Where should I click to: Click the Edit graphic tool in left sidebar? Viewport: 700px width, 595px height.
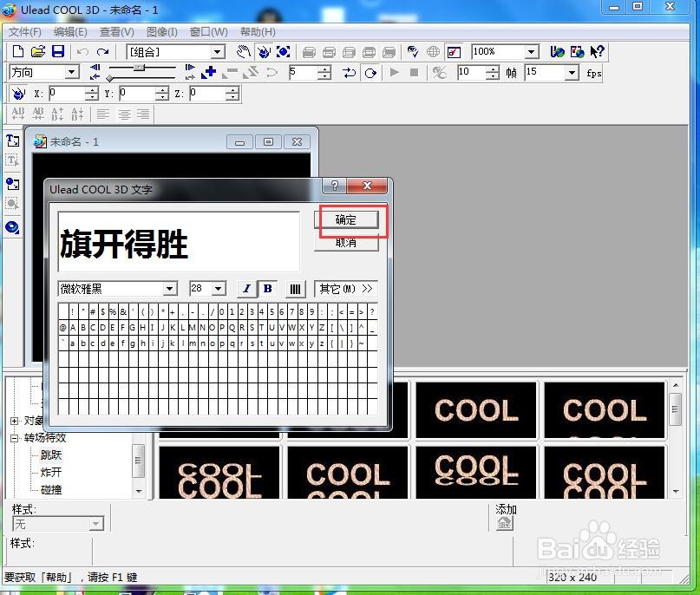12,204
